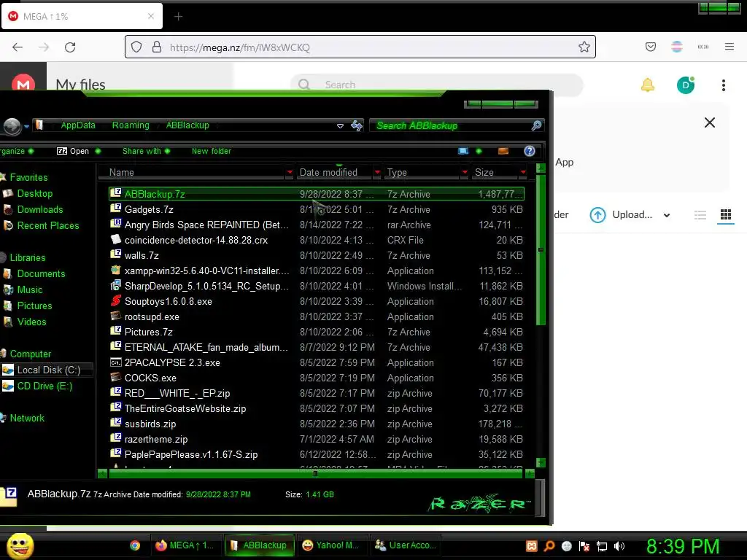Click Roaming in the breadcrumb path
The width and height of the screenshot is (747, 560).
[x=131, y=125]
